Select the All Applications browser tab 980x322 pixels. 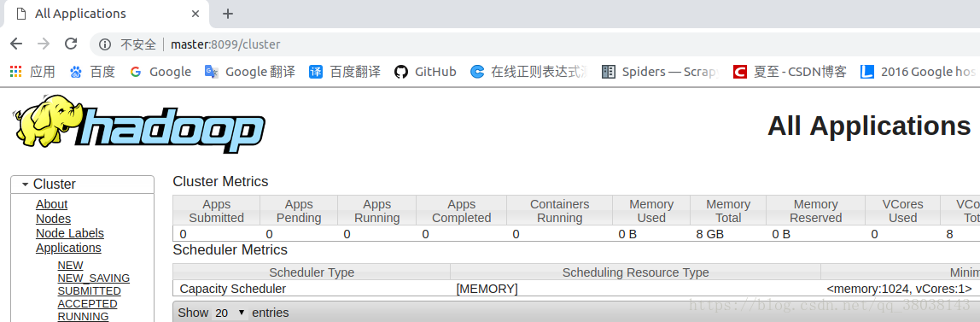point(104,14)
